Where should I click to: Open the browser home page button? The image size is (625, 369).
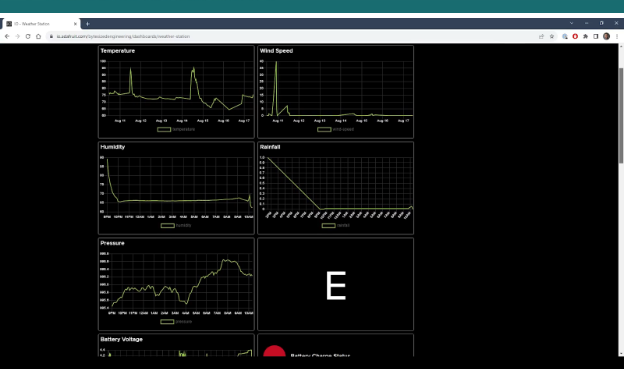pos(38,36)
